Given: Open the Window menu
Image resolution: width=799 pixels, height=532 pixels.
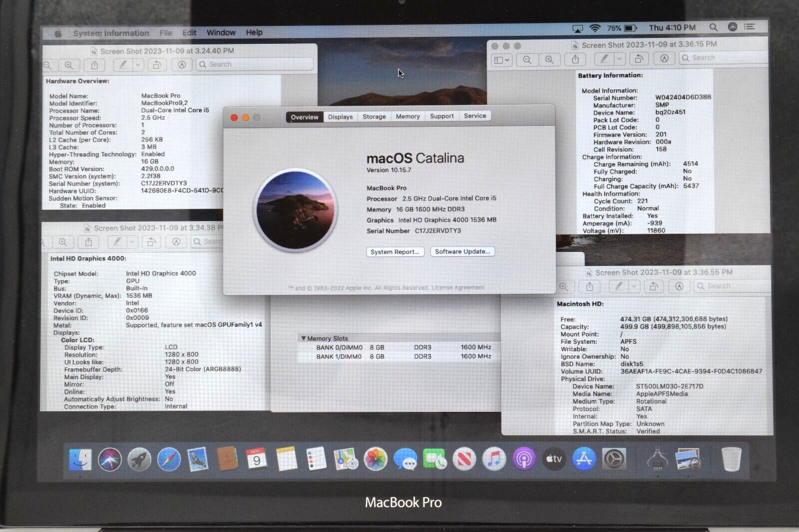Looking at the screenshot, I should 221,32.
